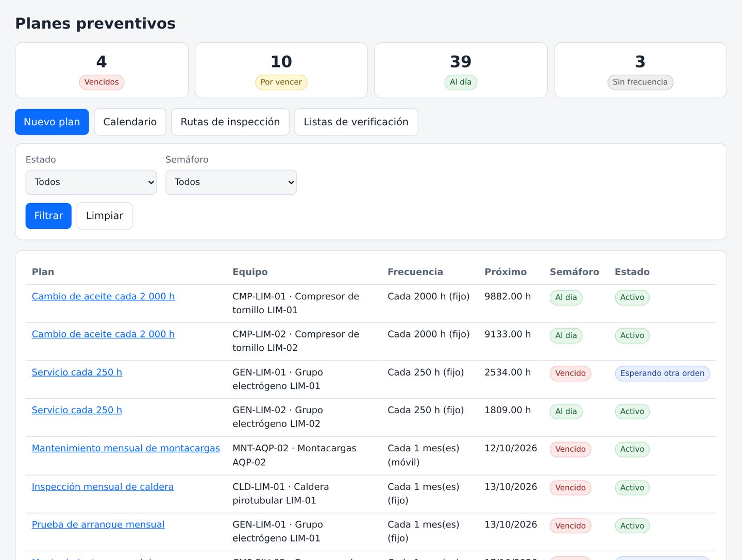
Task: Click the Semáforo column header
Action: [x=575, y=272]
